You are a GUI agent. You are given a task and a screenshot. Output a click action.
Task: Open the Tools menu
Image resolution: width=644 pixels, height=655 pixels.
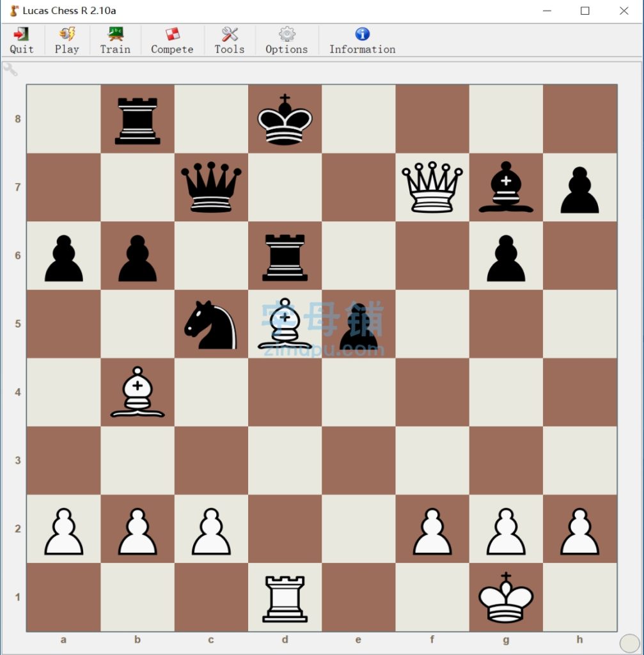coord(230,40)
